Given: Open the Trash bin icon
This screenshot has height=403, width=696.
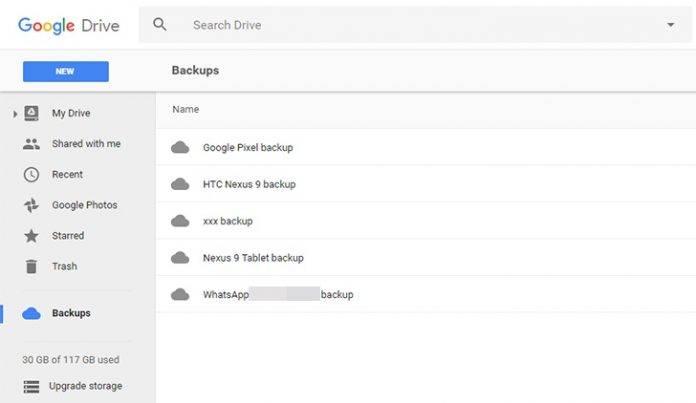Looking at the screenshot, I should pos(31,266).
